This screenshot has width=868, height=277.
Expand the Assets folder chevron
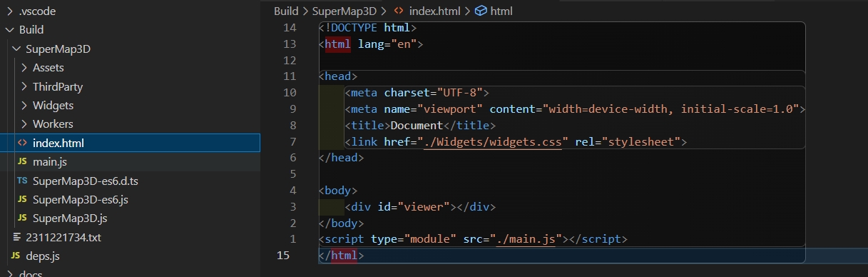pyautogui.click(x=24, y=68)
